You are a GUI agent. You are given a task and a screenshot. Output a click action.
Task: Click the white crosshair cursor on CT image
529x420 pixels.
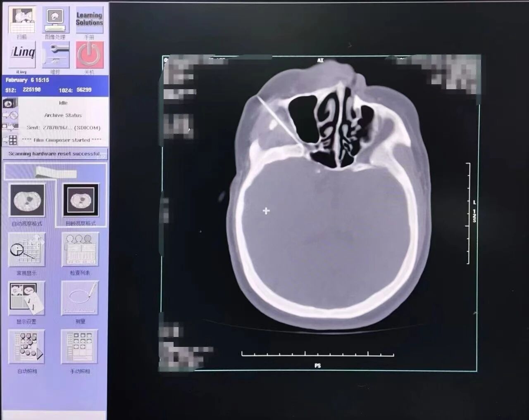tap(266, 211)
